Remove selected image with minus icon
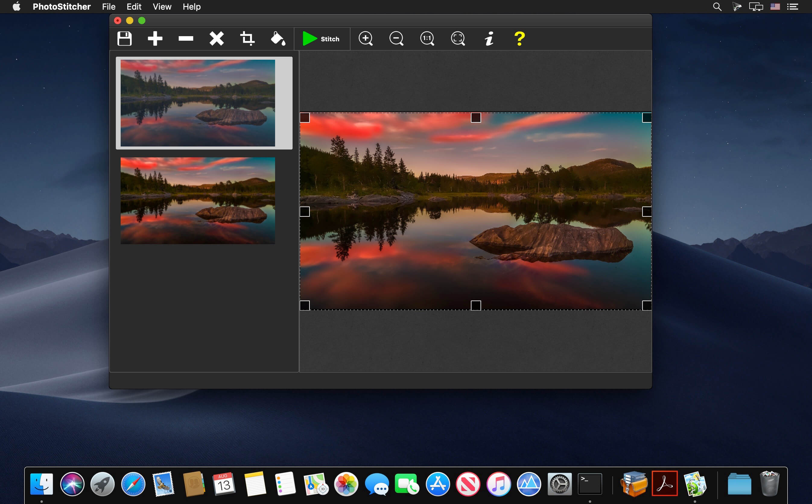This screenshot has height=504, width=812. 186,39
